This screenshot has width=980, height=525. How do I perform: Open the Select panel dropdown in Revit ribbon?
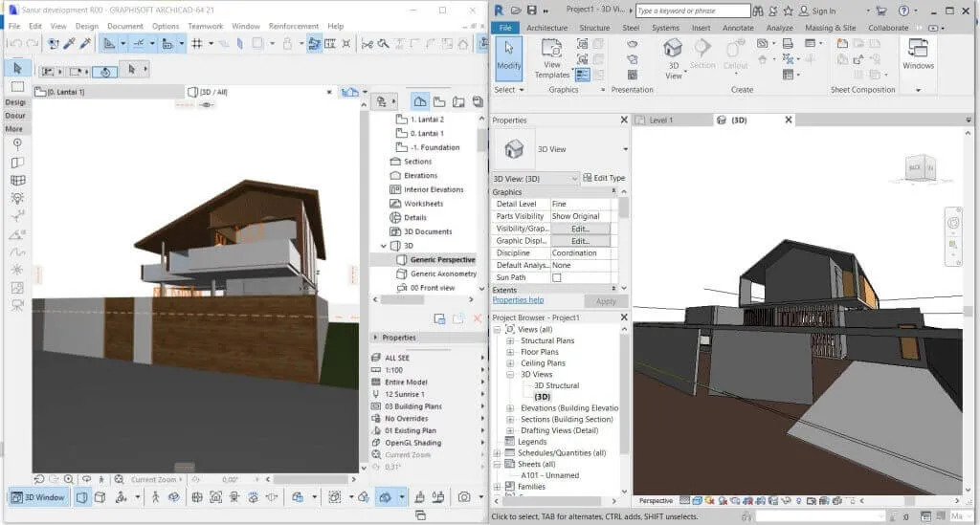coord(522,90)
